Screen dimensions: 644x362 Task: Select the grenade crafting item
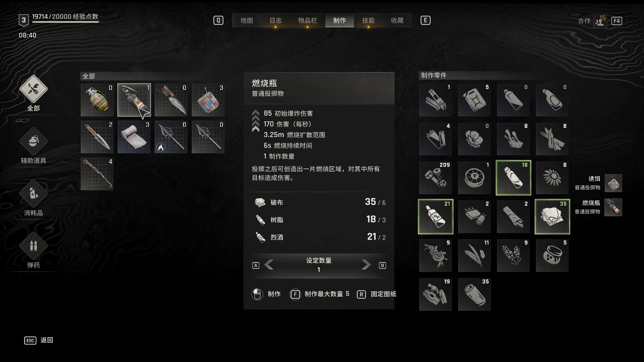coord(97,100)
